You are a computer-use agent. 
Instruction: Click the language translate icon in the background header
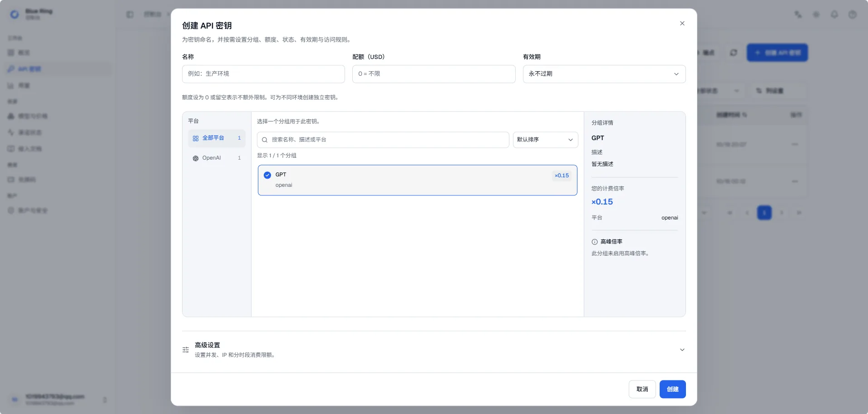tap(798, 15)
